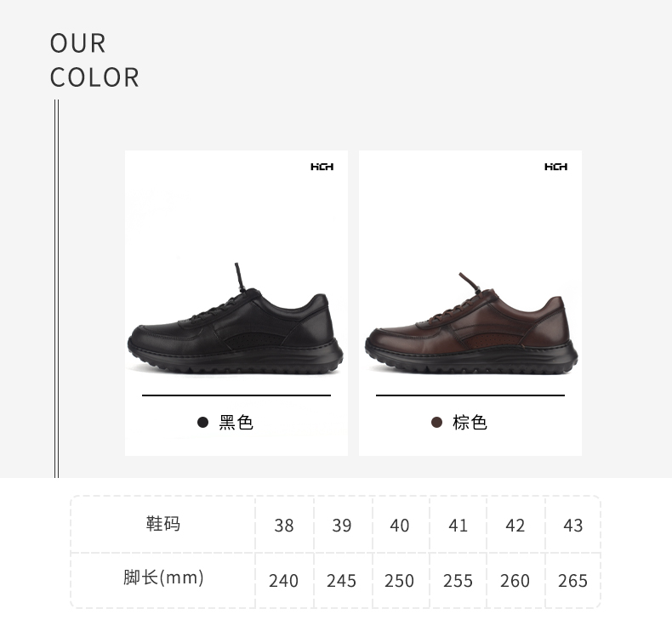672x637 pixels.
Task: Click the 棕色 color label
Action: pyautogui.click(x=470, y=423)
